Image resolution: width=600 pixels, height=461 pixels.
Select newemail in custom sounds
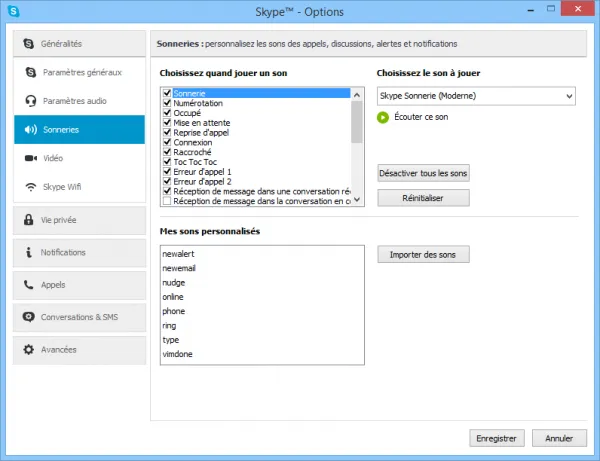click(x=179, y=268)
